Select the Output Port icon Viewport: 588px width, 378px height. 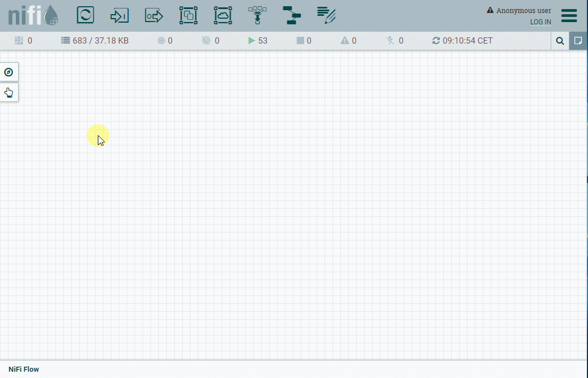154,15
